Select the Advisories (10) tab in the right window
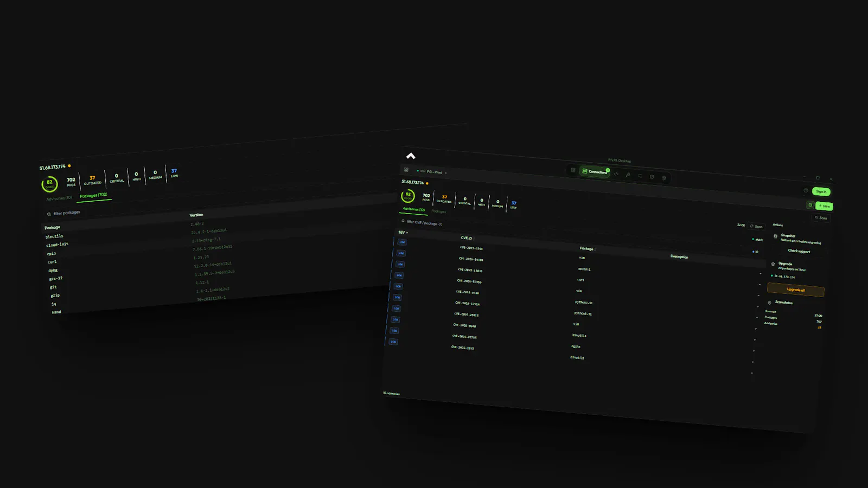868x488 pixels. (413, 209)
